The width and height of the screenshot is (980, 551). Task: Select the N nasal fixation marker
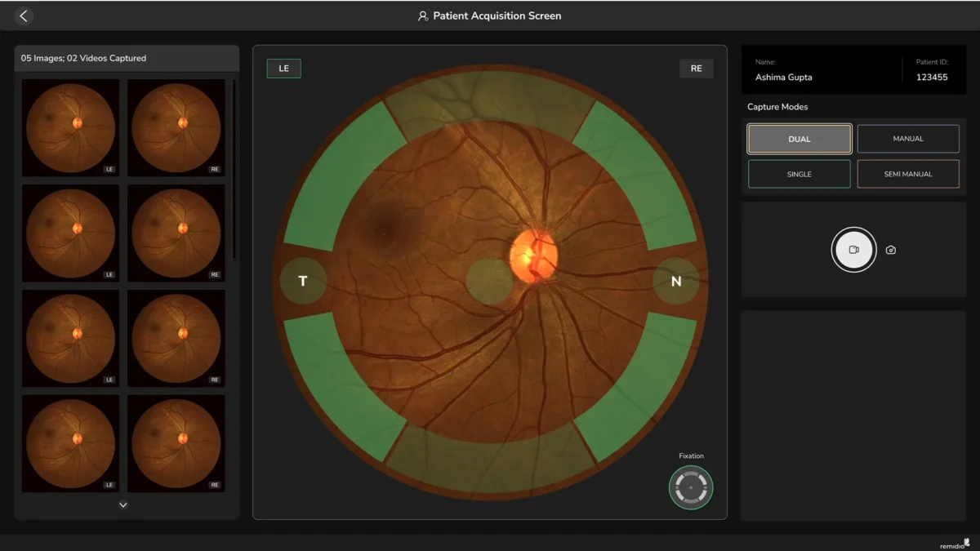click(x=675, y=281)
